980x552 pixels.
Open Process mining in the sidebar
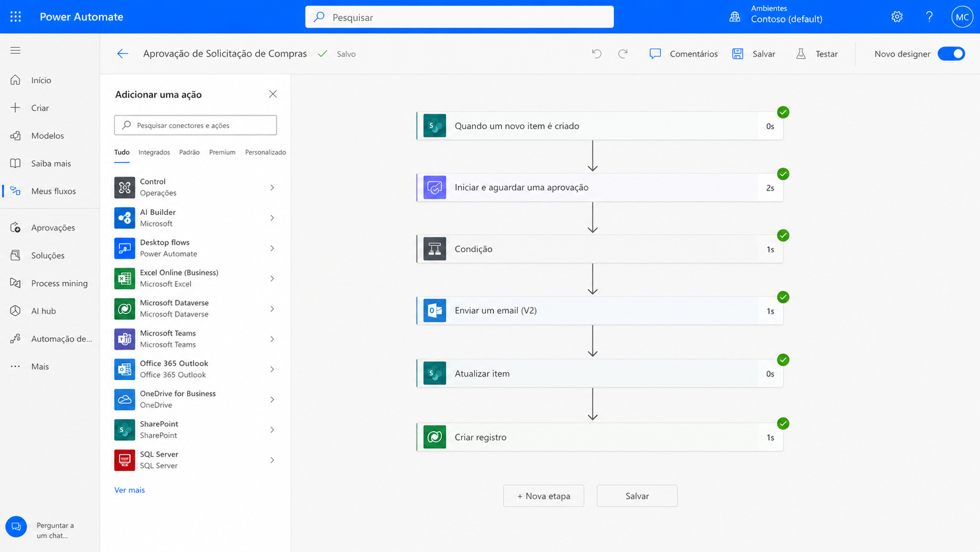50,283
